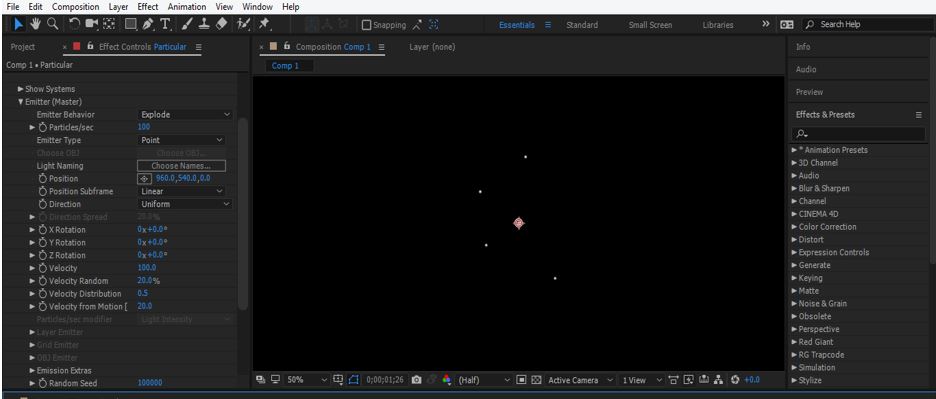
Task: Toggle the Velocity stopwatch
Action: coord(42,268)
